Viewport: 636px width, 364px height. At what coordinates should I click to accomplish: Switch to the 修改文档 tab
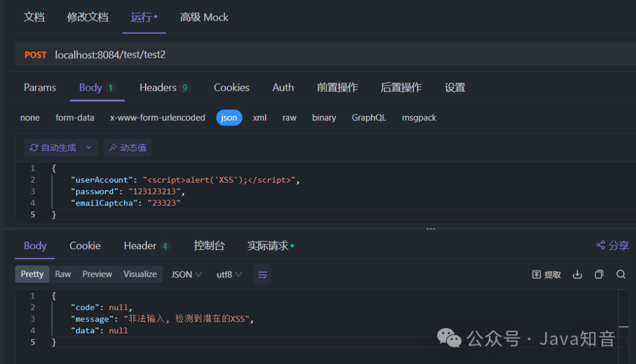(x=88, y=18)
